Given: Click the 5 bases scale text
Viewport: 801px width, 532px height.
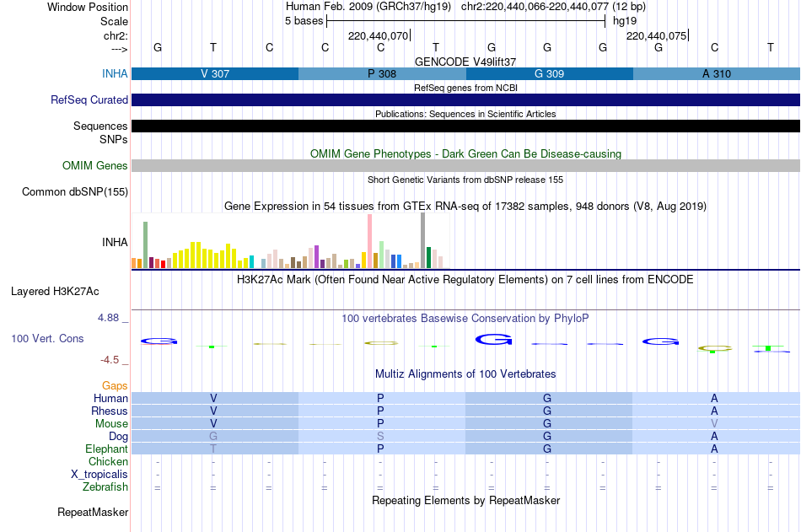Looking at the screenshot, I should (304, 21).
